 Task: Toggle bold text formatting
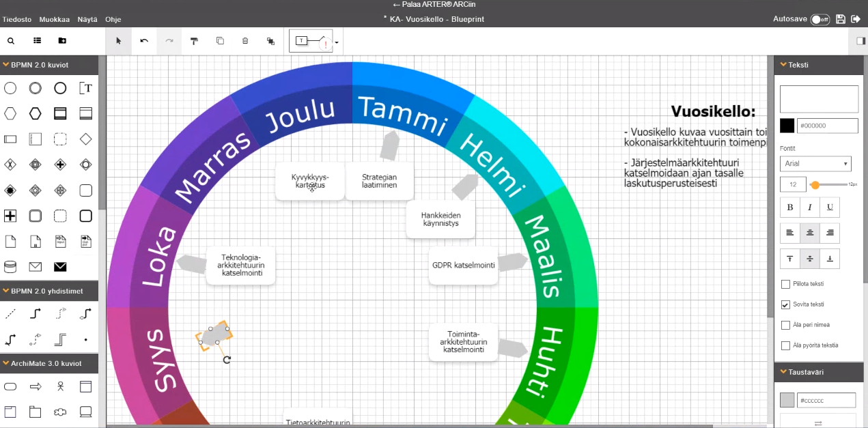click(x=790, y=207)
